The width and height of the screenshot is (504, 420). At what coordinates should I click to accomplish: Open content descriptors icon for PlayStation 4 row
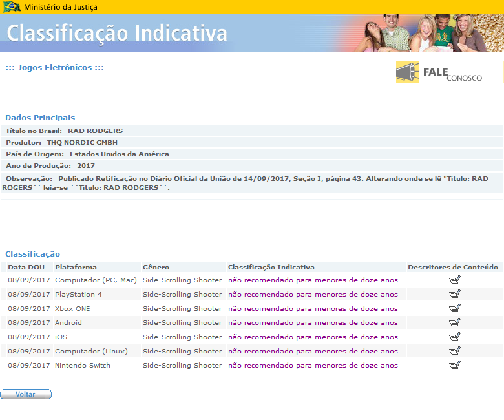[x=454, y=294]
